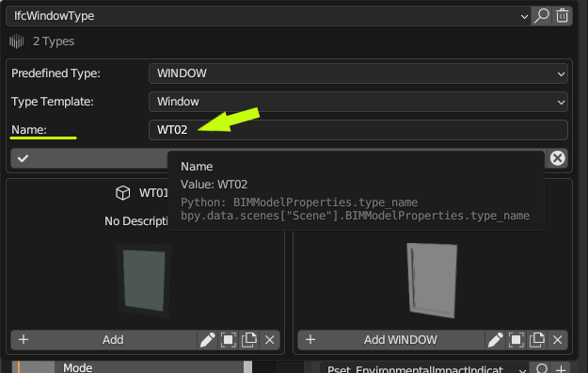The width and height of the screenshot is (588, 373).
Task: Open the Predefined Type WINDOW dropdown
Action: (358, 73)
